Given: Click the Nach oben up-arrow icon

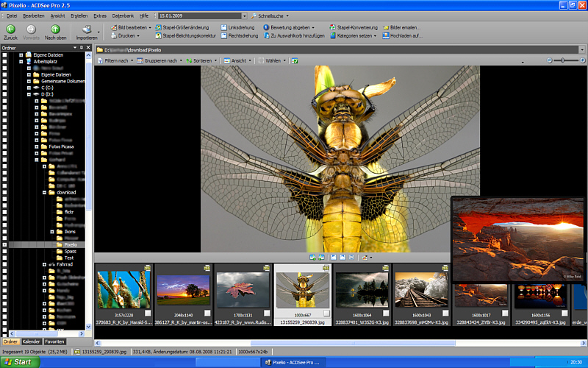Looking at the screenshot, I should [55, 29].
